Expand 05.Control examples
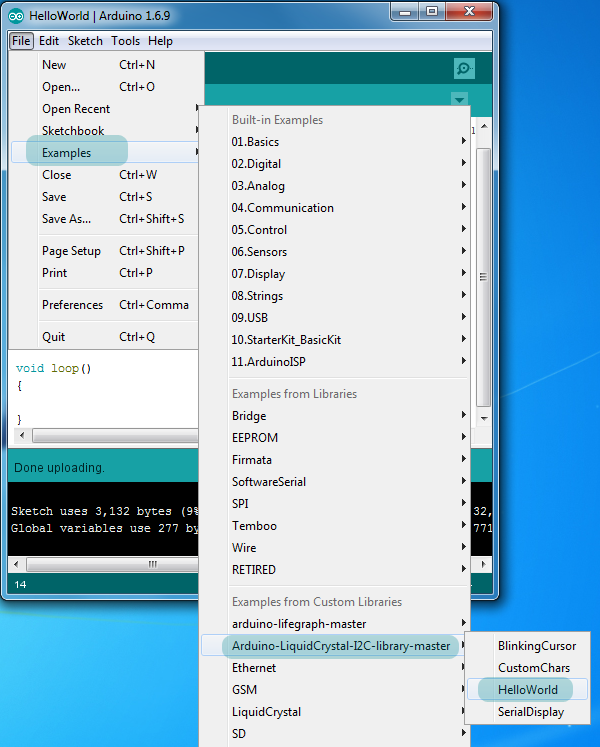This screenshot has height=747, width=600. tap(335, 230)
